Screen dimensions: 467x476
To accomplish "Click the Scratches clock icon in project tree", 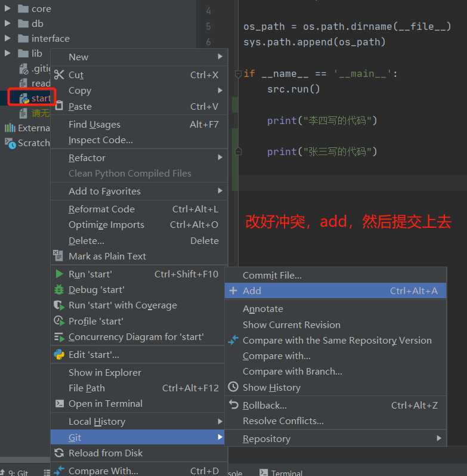I will pyautogui.click(x=10, y=143).
